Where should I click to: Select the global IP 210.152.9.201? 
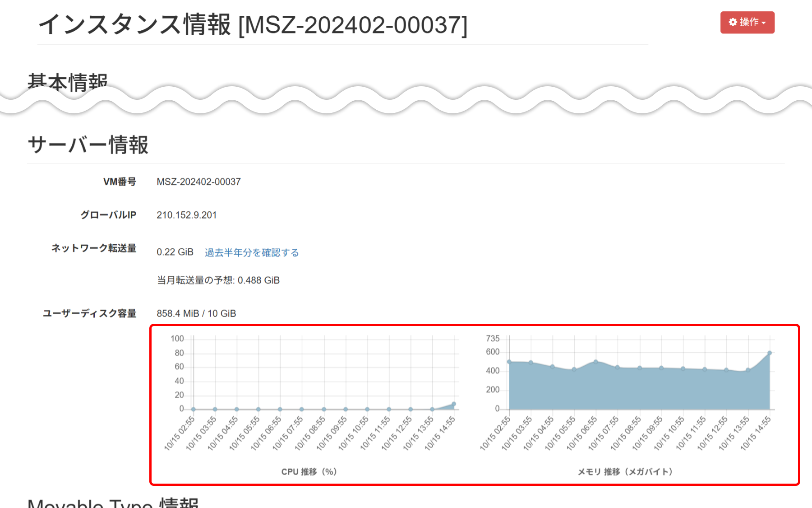pyautogui.click(x=187, y=215)
